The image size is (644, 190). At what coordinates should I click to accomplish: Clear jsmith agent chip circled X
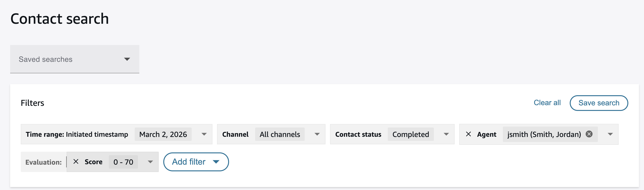click(589, 134)
